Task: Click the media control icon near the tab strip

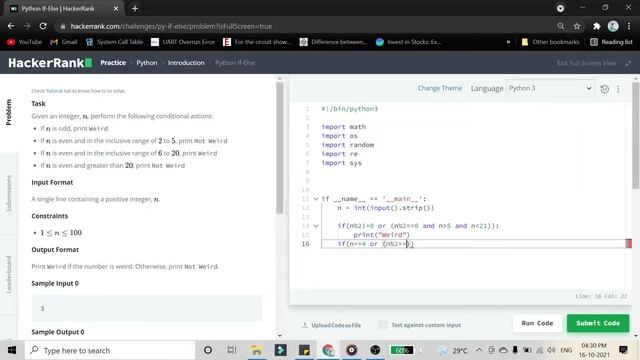Action: [x=560, y=8]
